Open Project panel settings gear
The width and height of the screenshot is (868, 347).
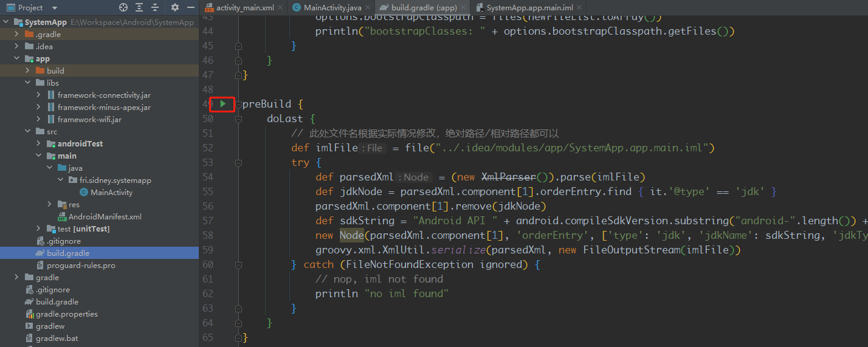click(175, 8)
